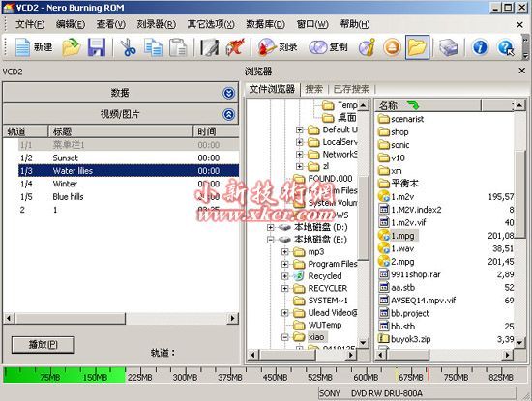Open the scenarist folder in file list
Image resolution: width=532 pixels, height=401 pixels.
401,119
